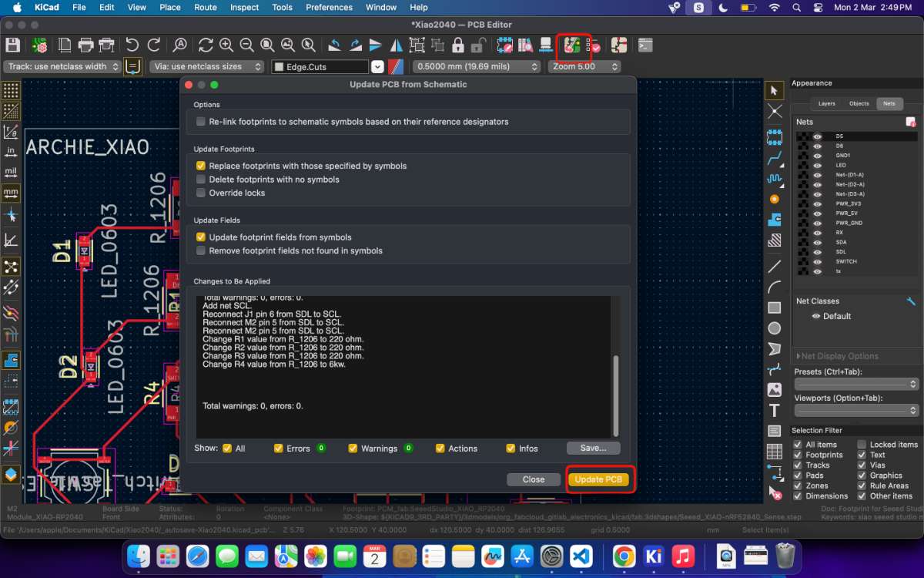
Task: Switch units to mils
Action: tap(11, 171)
